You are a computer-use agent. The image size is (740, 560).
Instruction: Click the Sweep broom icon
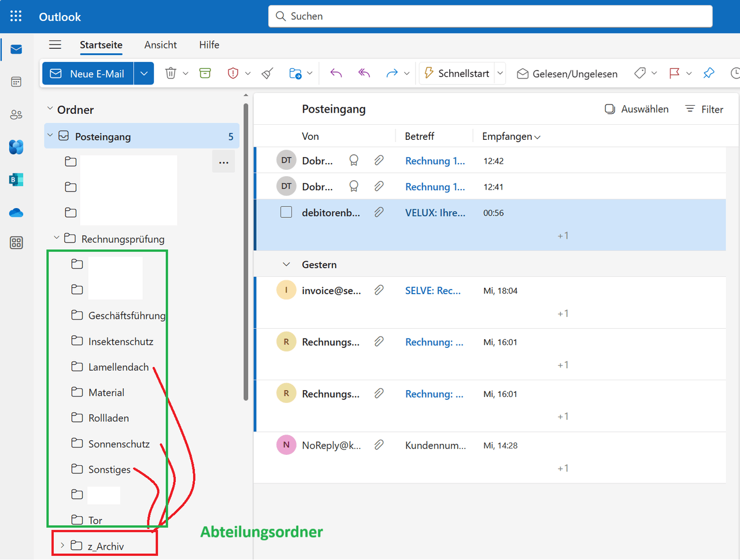(x=267, y=73)
